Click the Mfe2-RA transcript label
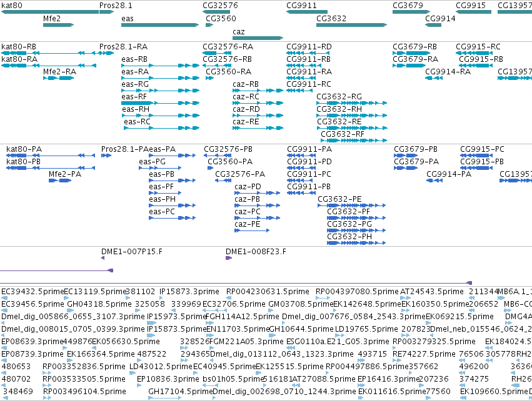The height and width of the screenshot is (401, 532). 60,72
